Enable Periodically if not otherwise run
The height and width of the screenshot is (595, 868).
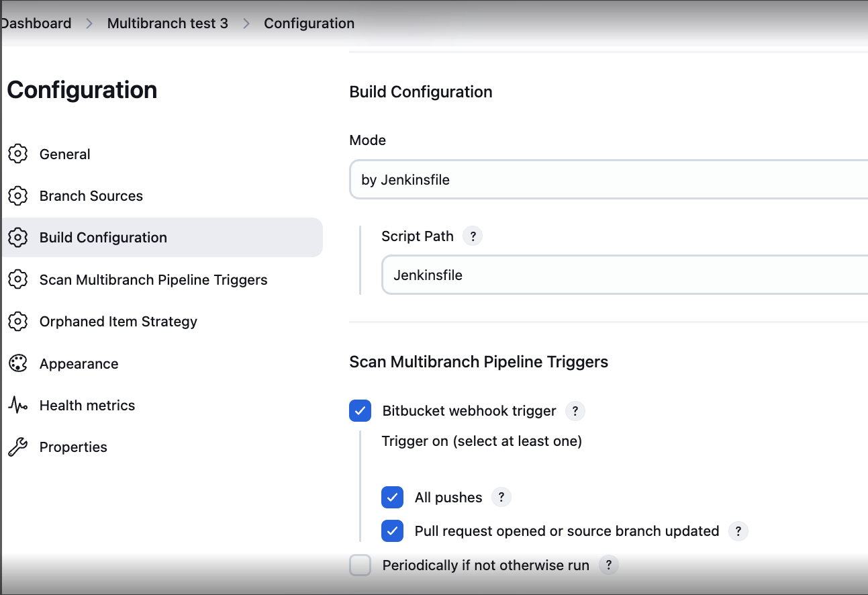point(360,565)
